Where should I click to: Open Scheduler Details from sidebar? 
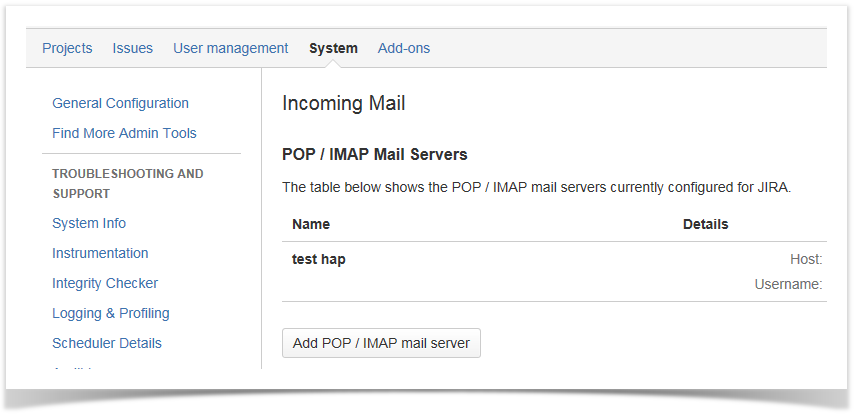(107, 343)
